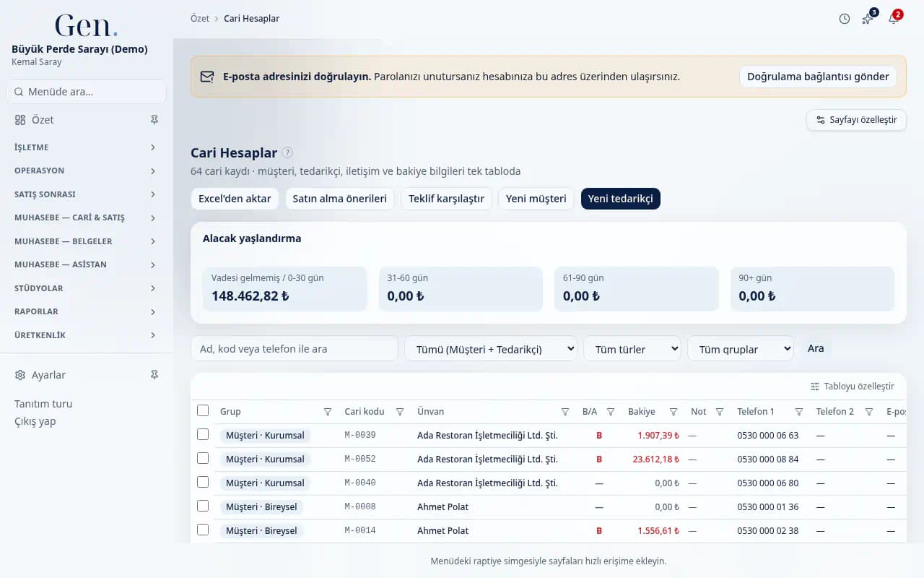Expand the RAPORLAR menu section

click(x=86, y=311)
